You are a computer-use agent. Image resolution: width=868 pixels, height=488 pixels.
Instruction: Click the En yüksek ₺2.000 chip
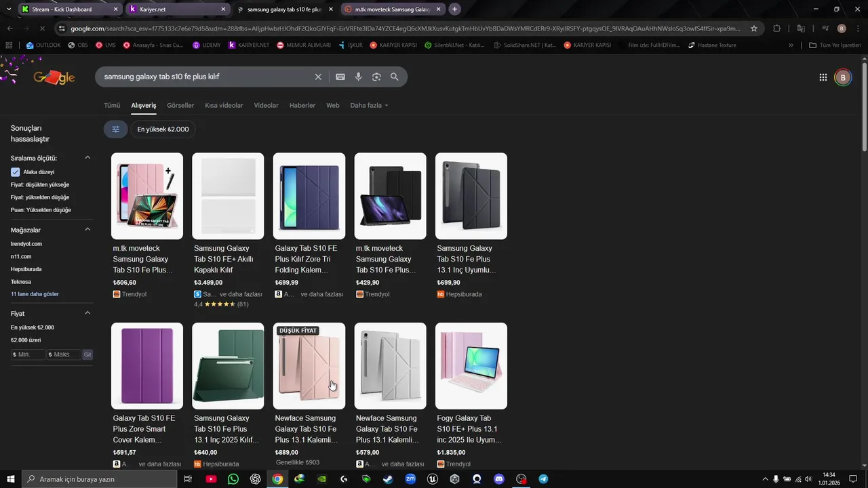[x=163, y=129]
